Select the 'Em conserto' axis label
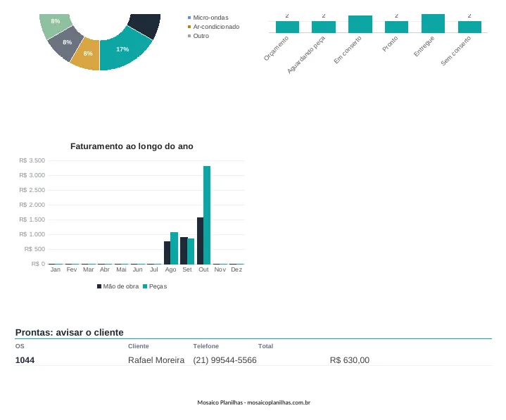The height and width of the screenshot is (420, 506). coord(348,50)
